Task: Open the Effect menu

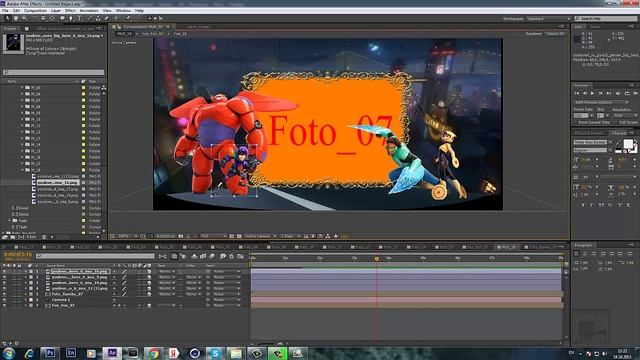Action: click(70, 11)
